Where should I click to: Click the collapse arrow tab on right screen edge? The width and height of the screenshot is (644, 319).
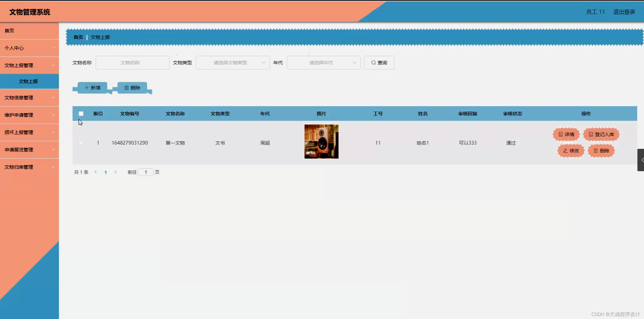(x=641, y=160)
